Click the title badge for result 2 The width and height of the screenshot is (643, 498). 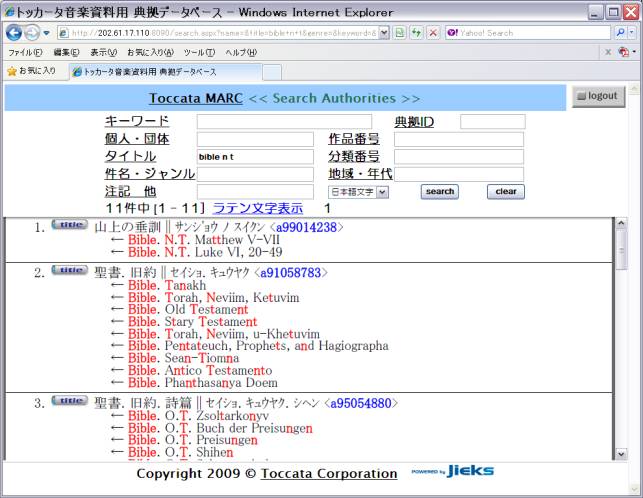click(x=70, y=270)
